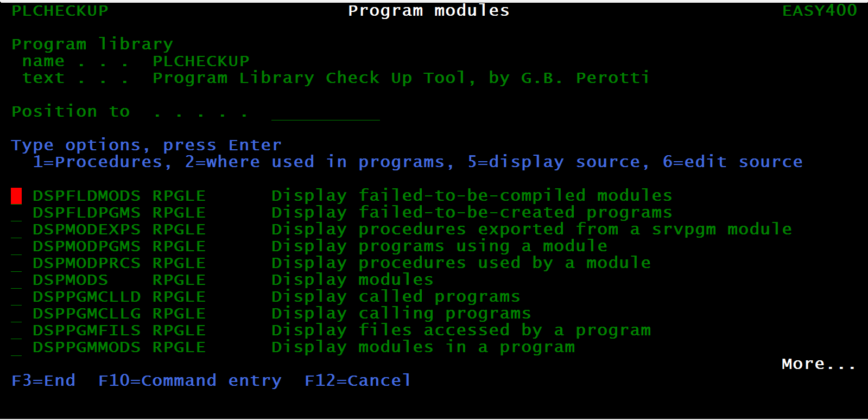
Task: Click option field for DSPMODPGMS row
Action: (16, 246)
